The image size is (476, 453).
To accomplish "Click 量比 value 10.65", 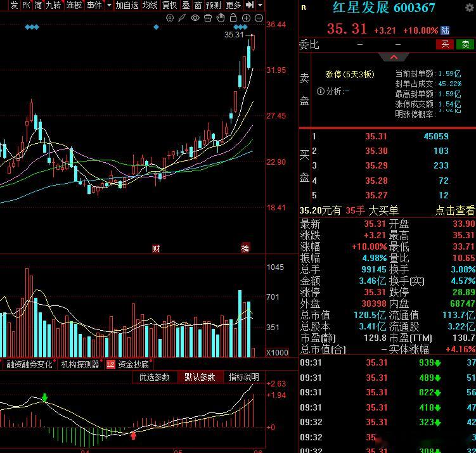I will tap(463, 258).
